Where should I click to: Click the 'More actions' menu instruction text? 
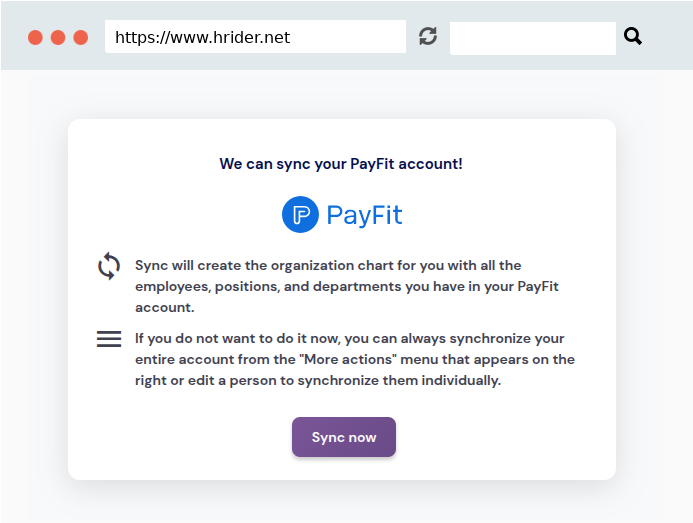[x=355, y=359]
